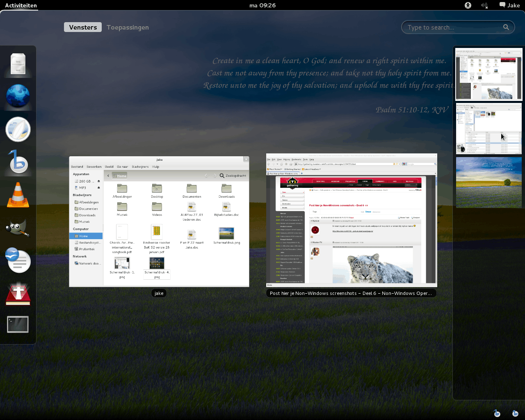Click the Muziek folder icon in file grid

pyautogui.click(x=122, y=206)
